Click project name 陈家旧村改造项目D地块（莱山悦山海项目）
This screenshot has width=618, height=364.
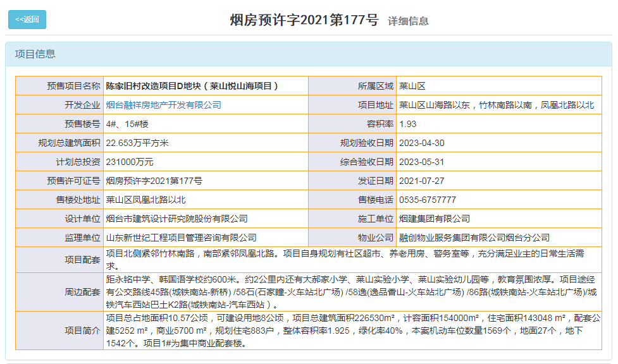(x=192, y=86)
